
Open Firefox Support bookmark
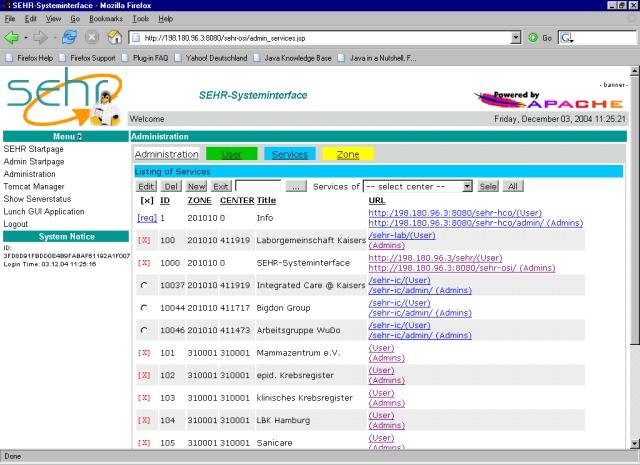88,58
